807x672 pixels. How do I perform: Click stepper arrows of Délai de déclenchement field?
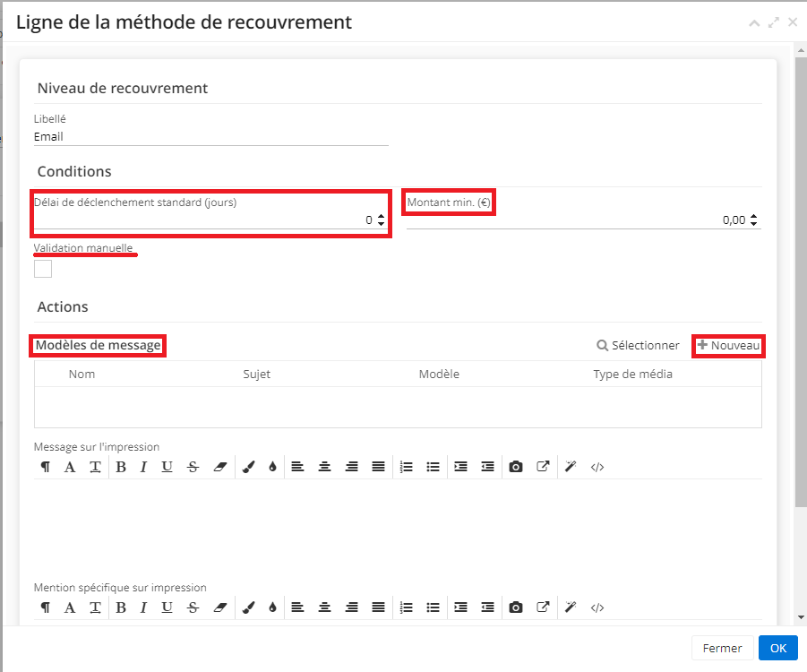(382, 220)
